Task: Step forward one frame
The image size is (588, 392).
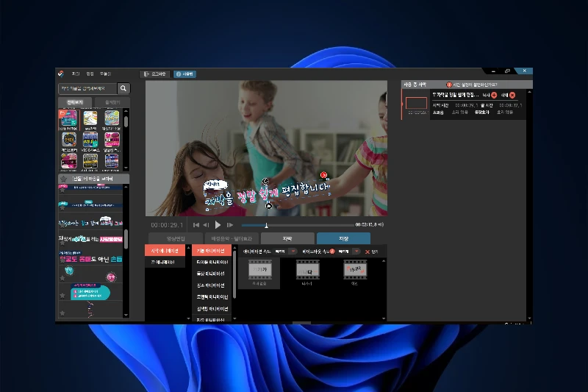Action: 230,224
